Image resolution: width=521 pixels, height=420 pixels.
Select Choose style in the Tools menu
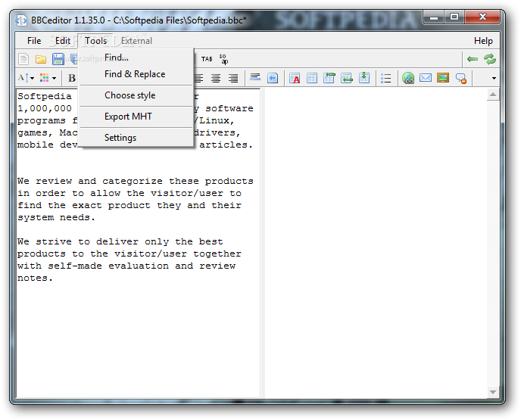point(136,95)
